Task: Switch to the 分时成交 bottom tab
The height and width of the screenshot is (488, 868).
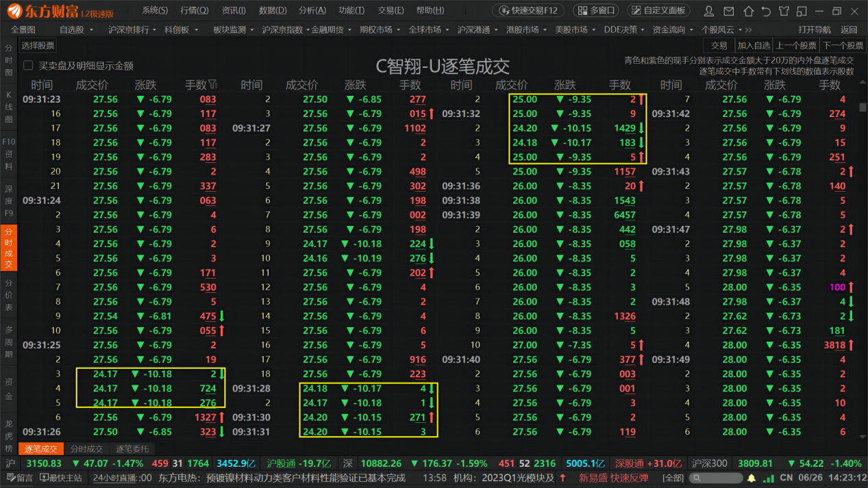Action: (x=86, y=449)
